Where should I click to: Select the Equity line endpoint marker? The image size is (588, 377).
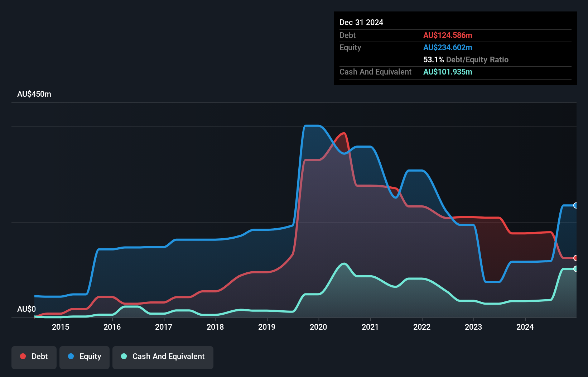[x=575, y=205]
